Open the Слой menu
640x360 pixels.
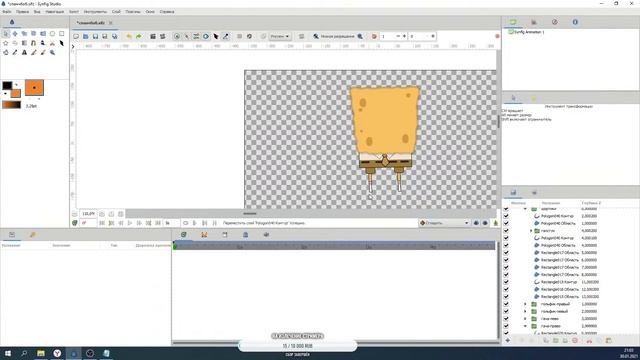(x=116, y=12)
